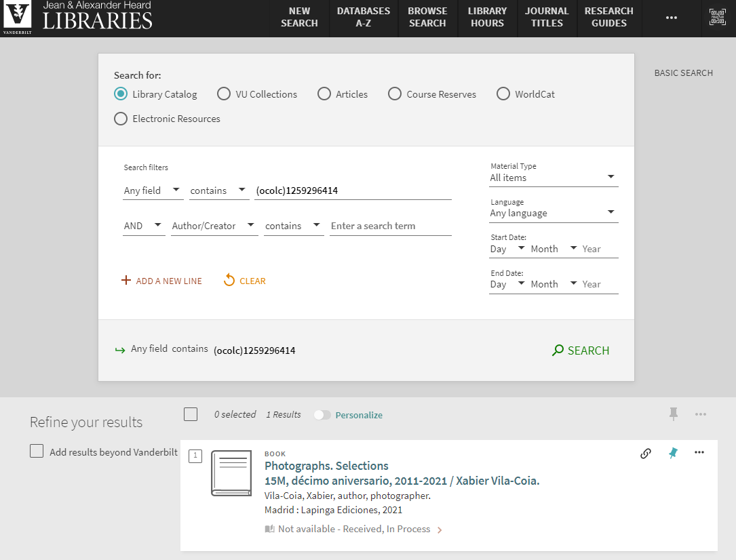Viewport: 736px width, 560px height.
Task: Click the Refine your results heading
Action: click(86, 422)
